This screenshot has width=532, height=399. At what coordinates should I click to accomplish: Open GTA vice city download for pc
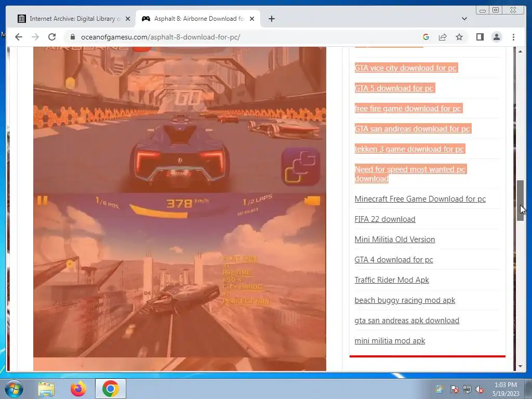tap(405, 68)
